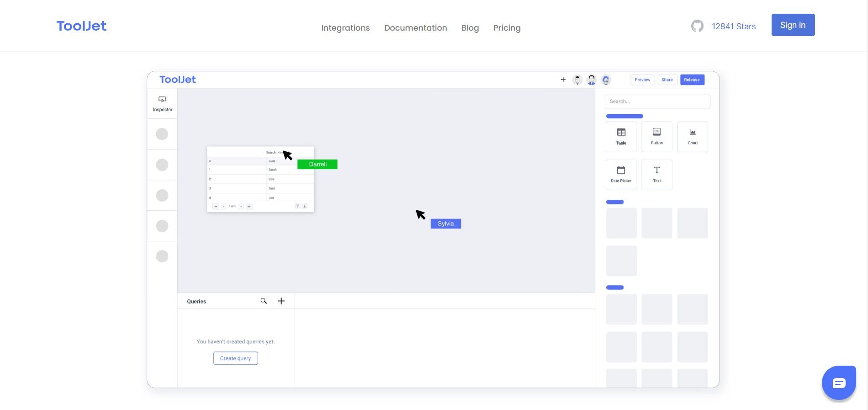Select the Button widget
Image resolution: width=868 pixels, height=410 pixels.
pos(657,137)
